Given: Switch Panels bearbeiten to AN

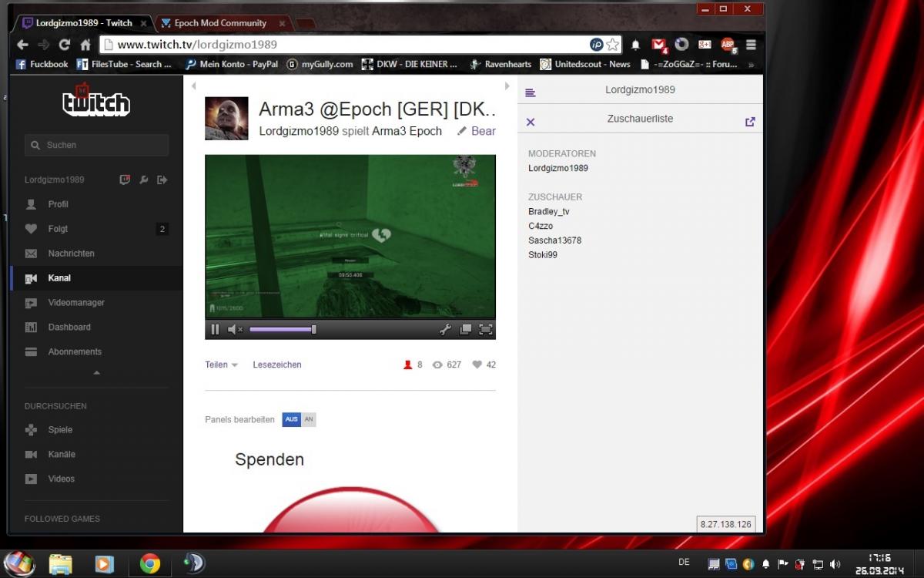Looking at the screenshot, I should coord(309,420).
